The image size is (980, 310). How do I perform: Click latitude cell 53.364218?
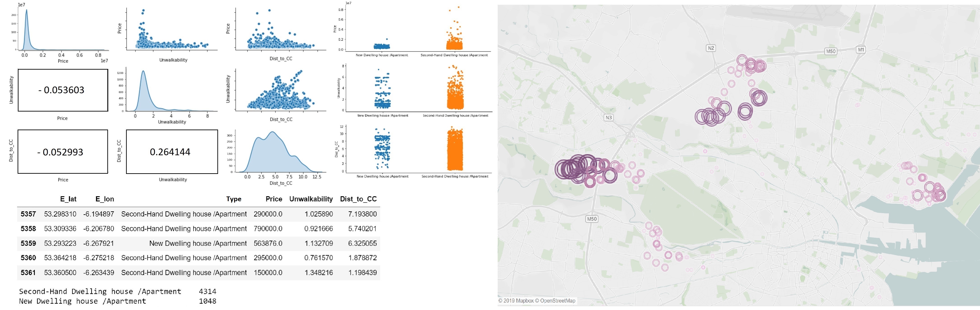(x=60, y=258)
